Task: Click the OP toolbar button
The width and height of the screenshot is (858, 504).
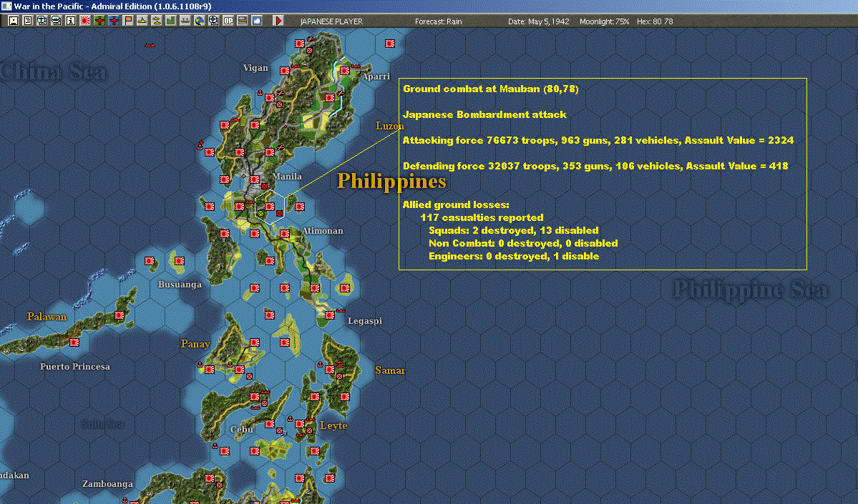Action: tap(228, 21)
